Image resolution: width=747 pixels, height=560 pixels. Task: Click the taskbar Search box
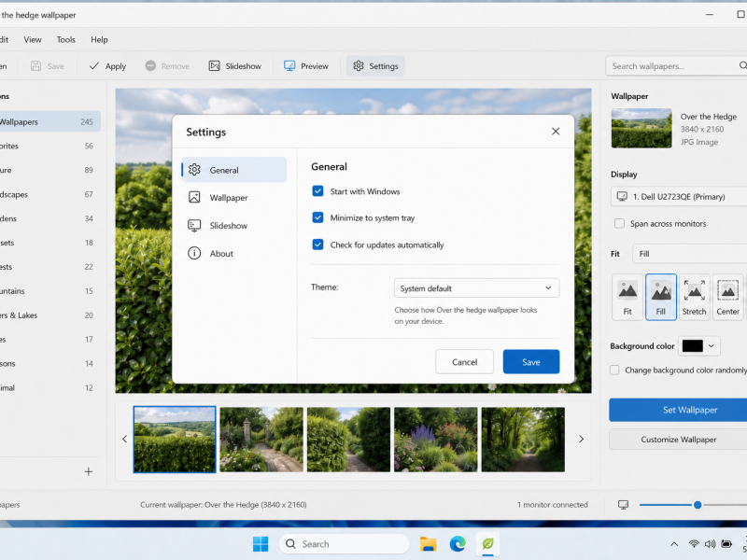click(x=344, y=544)
